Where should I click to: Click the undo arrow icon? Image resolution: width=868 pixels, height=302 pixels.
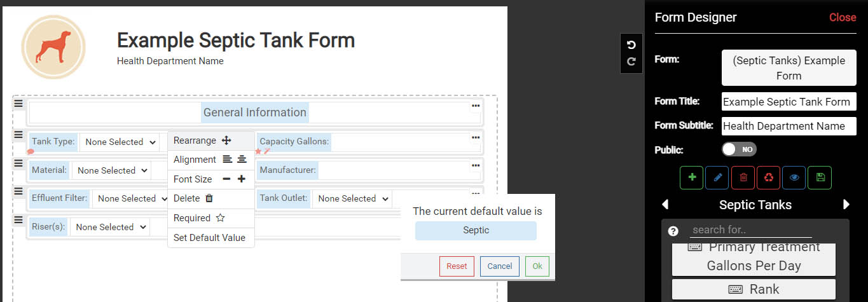(631, 45)
